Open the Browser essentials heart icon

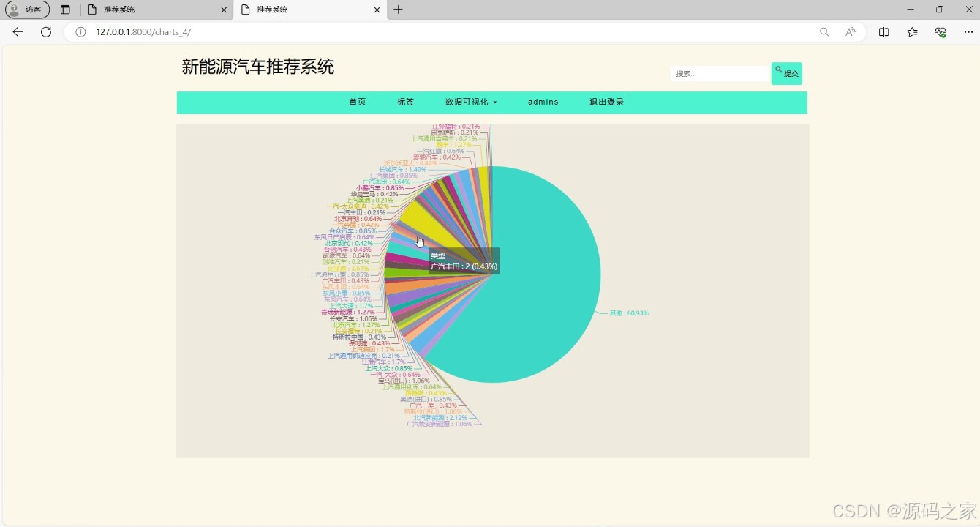pyautogui.click(x=941, y=32)
